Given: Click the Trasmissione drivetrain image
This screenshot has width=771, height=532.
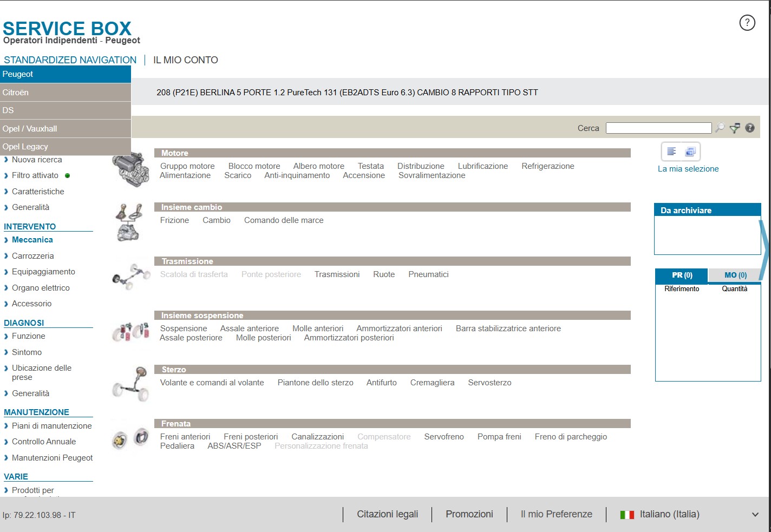Looking at the screenshot, I should pos(131,277).
